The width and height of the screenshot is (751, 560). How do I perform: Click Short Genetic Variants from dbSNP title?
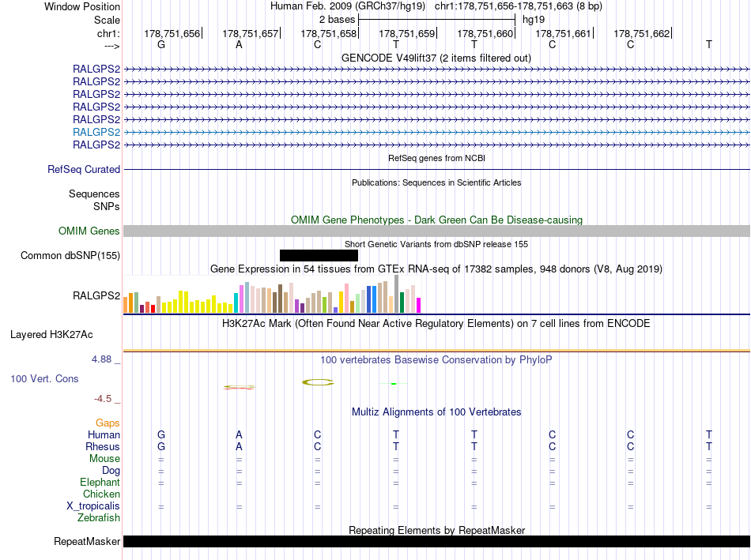(436, 244)
